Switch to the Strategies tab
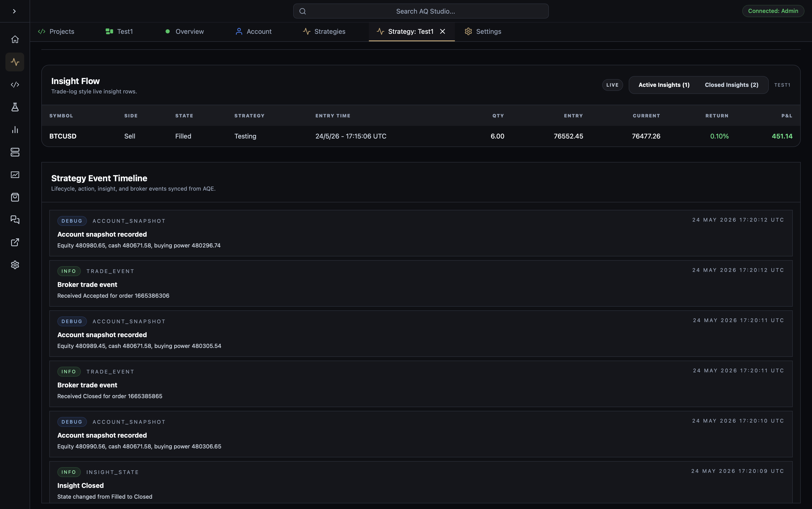The width and height of the screenshot is (812, 509). pos(324,32)
